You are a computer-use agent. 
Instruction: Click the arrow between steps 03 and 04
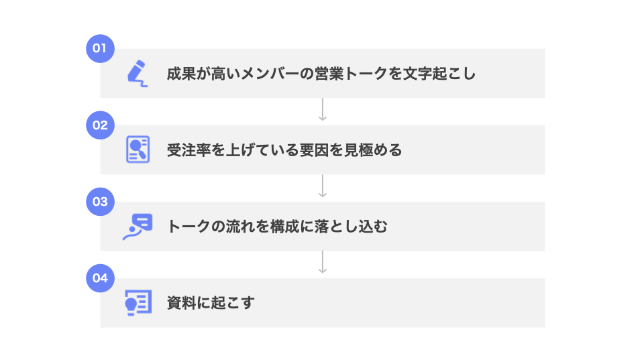click(323, 263)
